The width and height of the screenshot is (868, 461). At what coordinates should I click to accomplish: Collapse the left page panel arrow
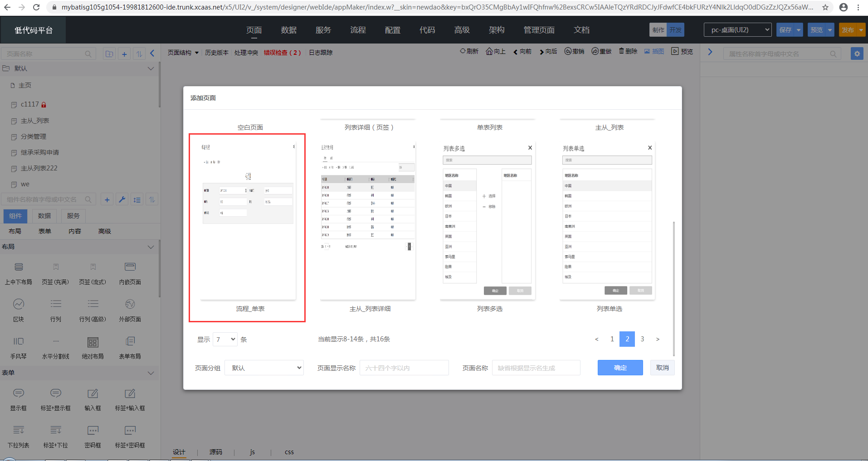pos(152,53)
